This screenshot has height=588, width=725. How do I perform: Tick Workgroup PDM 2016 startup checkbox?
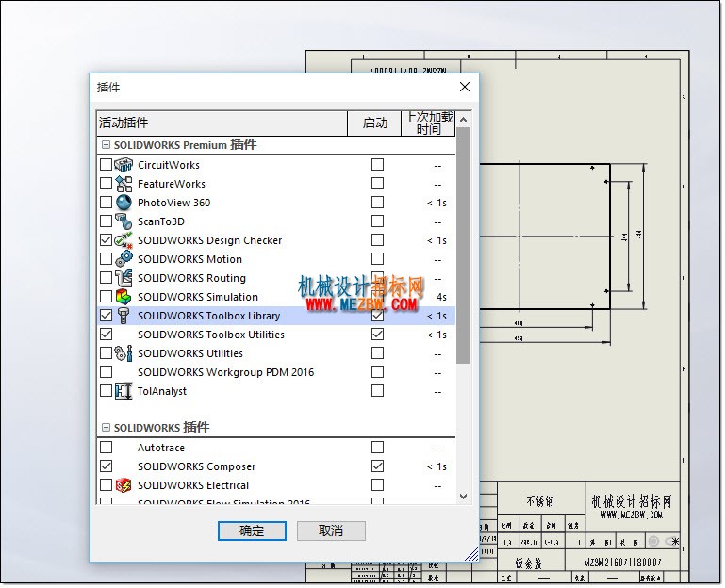(377, 372)
